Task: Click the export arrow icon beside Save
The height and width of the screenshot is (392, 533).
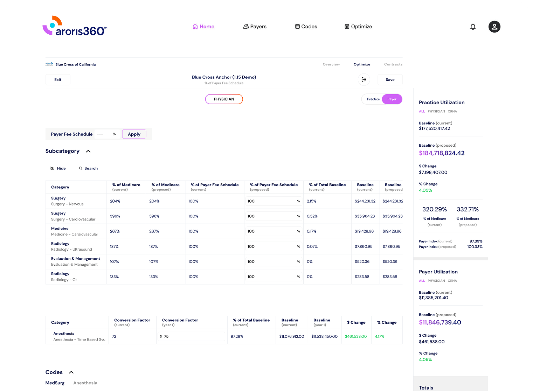Action: pyautogui.click(x=364, y=80)
